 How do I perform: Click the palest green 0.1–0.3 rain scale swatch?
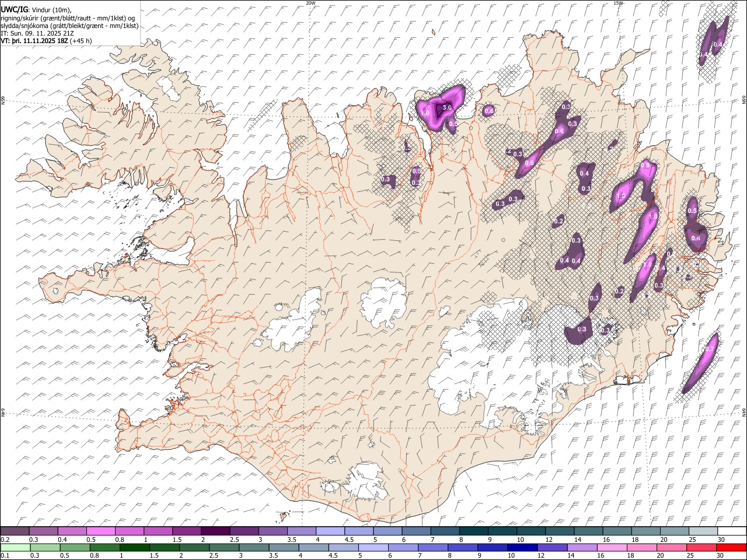click(16, 547)
